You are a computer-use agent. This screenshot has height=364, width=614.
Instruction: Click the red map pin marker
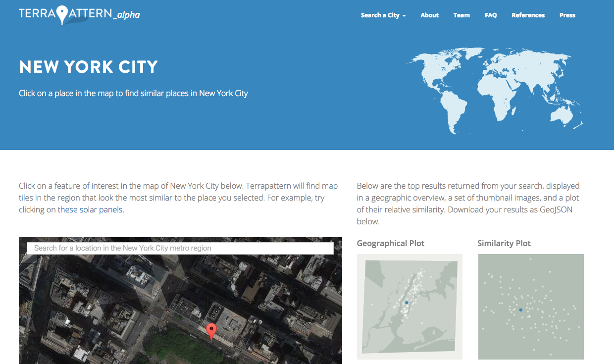pos(211,332)
